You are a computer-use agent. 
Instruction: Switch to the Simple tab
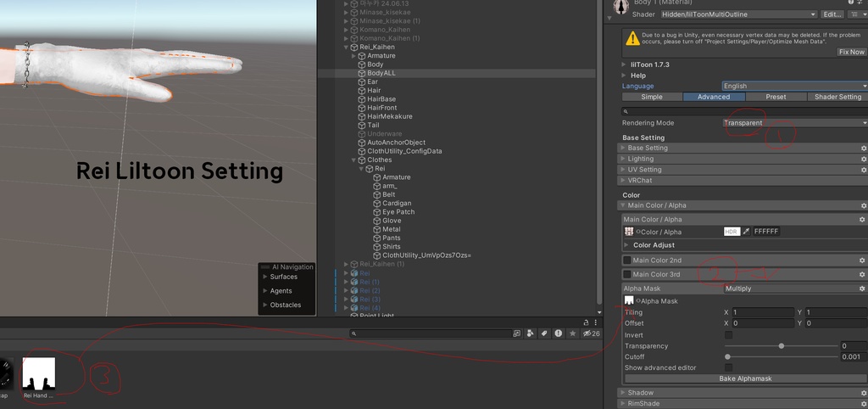point(652,97)
